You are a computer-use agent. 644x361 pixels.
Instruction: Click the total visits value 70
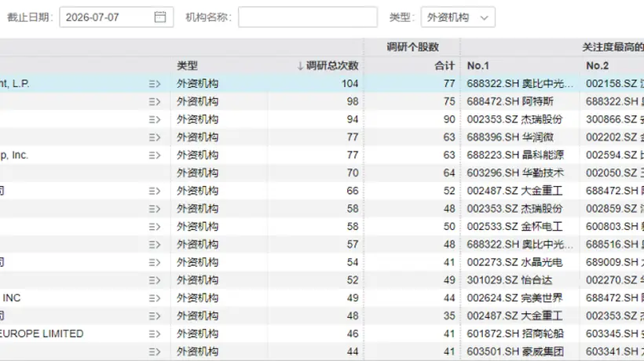point(353,173)
